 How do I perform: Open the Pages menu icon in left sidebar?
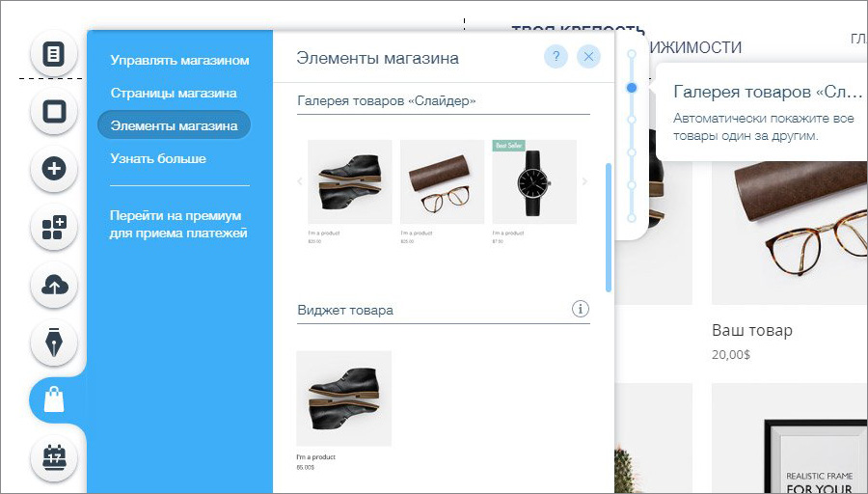tap(54, 54)
